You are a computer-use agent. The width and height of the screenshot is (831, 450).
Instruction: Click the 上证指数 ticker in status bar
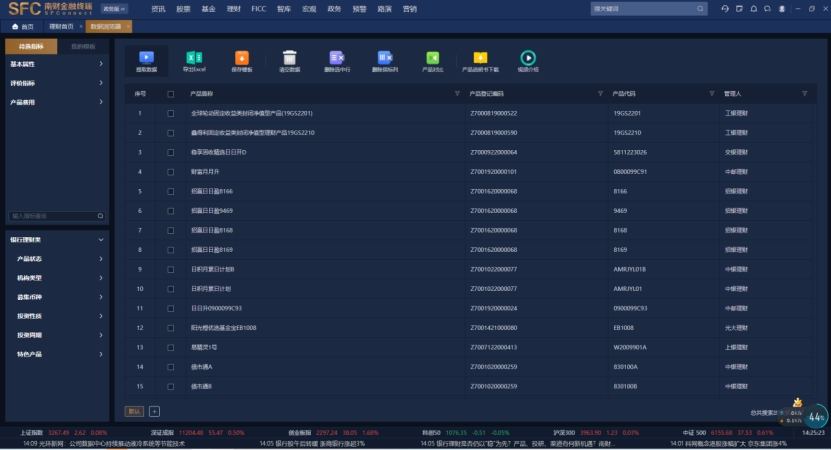tap(63, 433)
